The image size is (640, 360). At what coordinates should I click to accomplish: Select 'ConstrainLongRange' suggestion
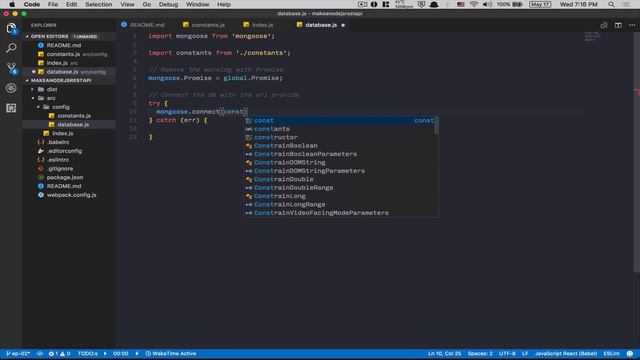point(340,204)
